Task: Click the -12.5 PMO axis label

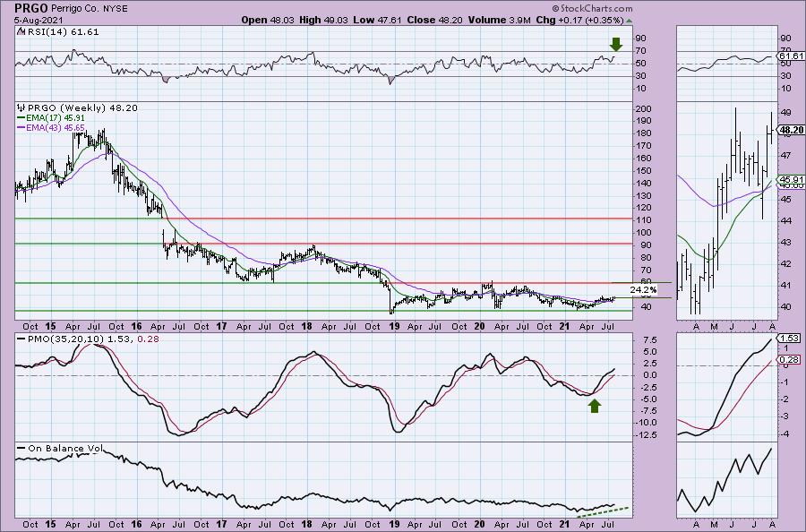Action: 647,435
